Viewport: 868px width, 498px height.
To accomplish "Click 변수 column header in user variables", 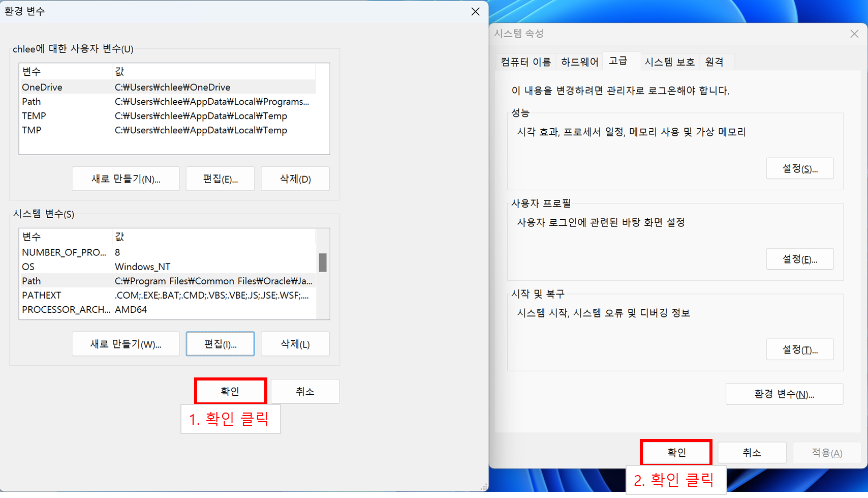I will (66, 71).
